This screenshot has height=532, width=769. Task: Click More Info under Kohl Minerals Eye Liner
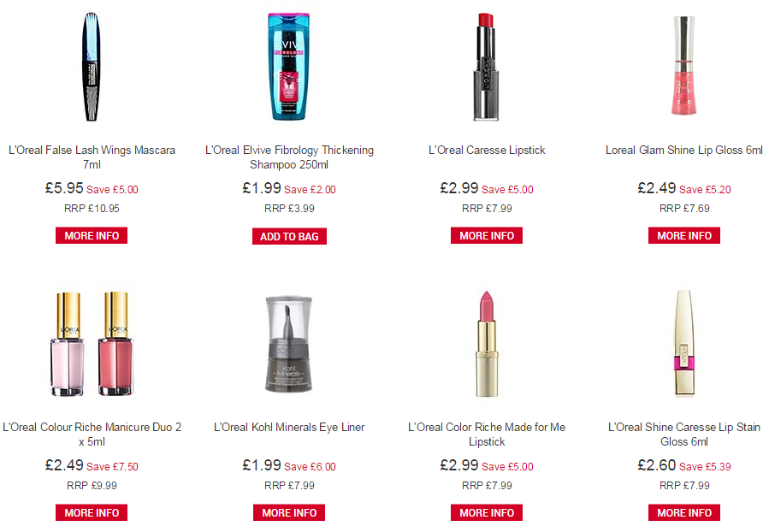click(289, 512)
